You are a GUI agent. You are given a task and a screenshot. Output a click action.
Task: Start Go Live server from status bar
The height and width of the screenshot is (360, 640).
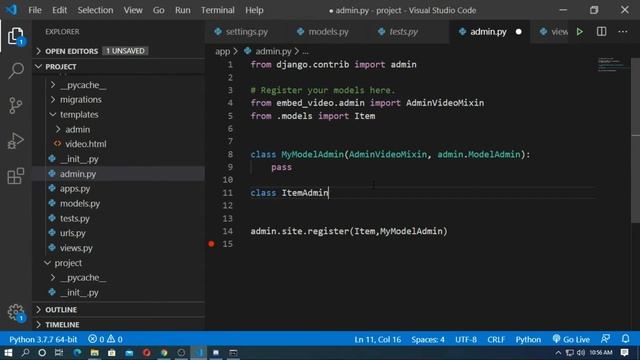571,339
